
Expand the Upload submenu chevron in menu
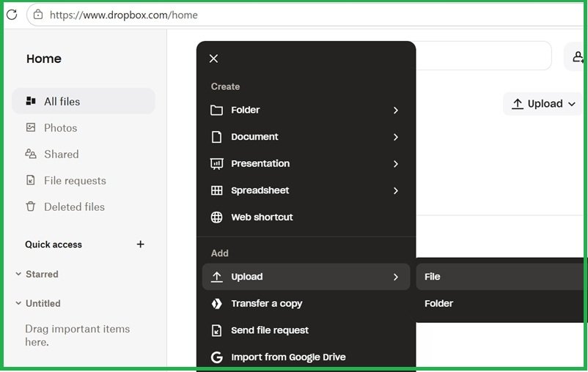[396, 277]
